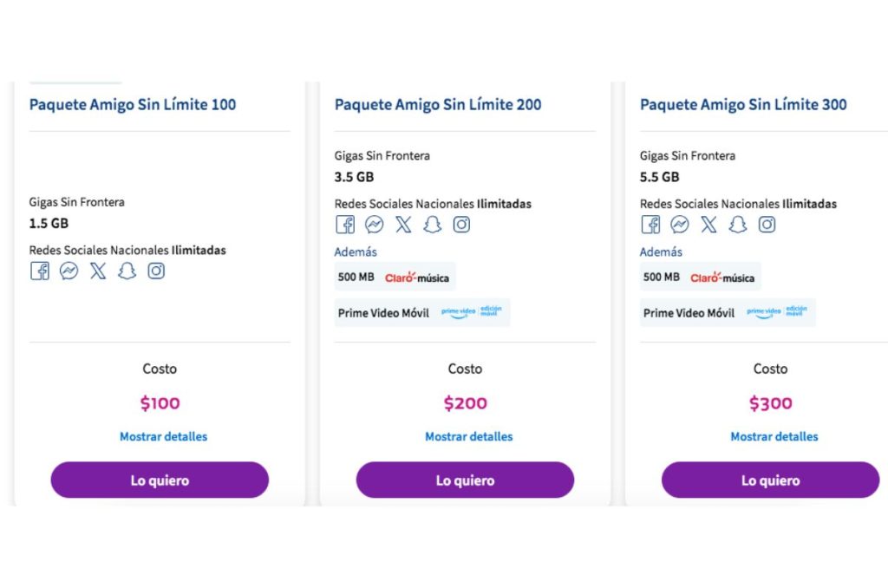Open Paquete Amigo Sin Límite 300 title
Viewport: 888px width, 588px height.
coord(743,105)
